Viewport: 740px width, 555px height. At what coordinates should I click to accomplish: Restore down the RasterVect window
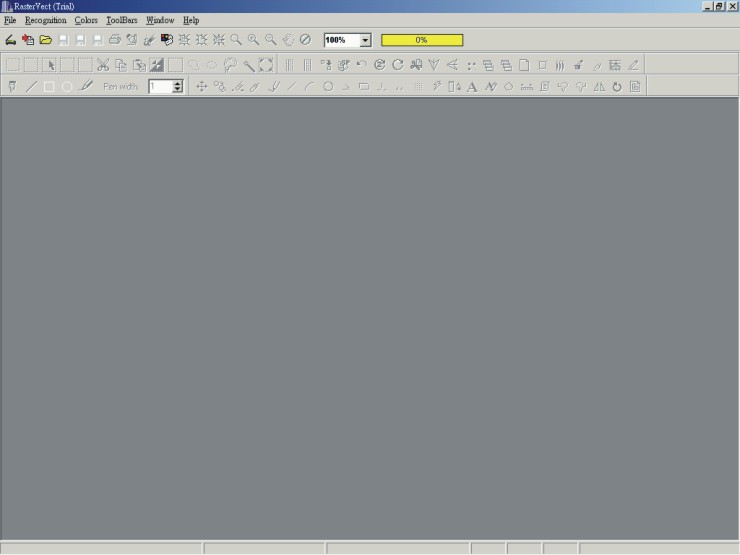click(x=719, y=7)
